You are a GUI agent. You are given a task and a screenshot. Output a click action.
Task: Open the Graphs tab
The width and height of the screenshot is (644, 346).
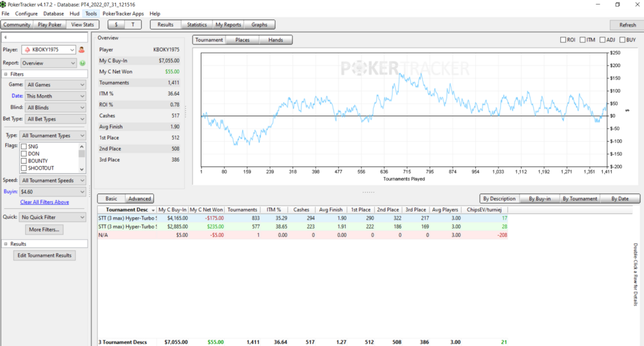point(260,24)
